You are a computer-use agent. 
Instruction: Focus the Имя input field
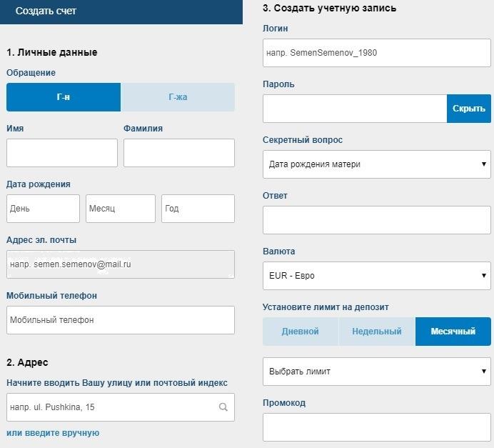coord(62,153)
